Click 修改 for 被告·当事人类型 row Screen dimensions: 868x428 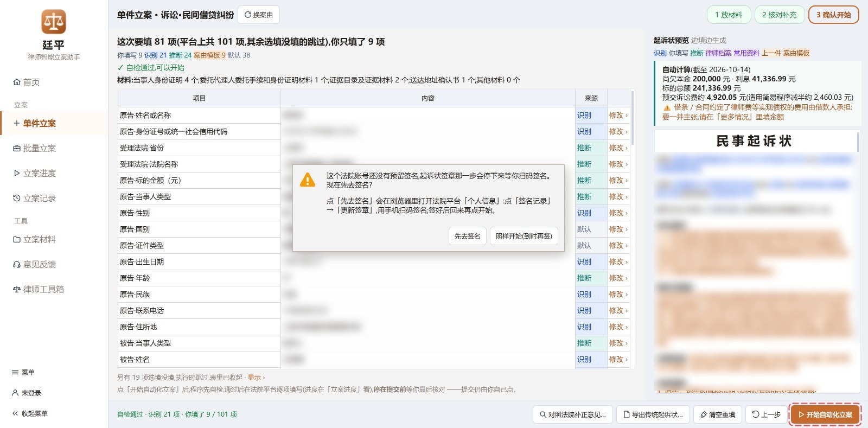click(x=618, y=343)
